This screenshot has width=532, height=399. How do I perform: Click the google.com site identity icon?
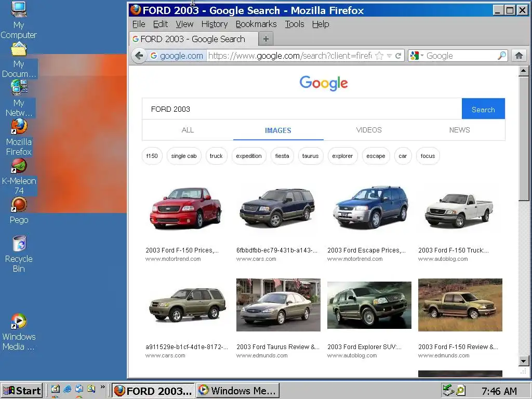coord(177,56)
